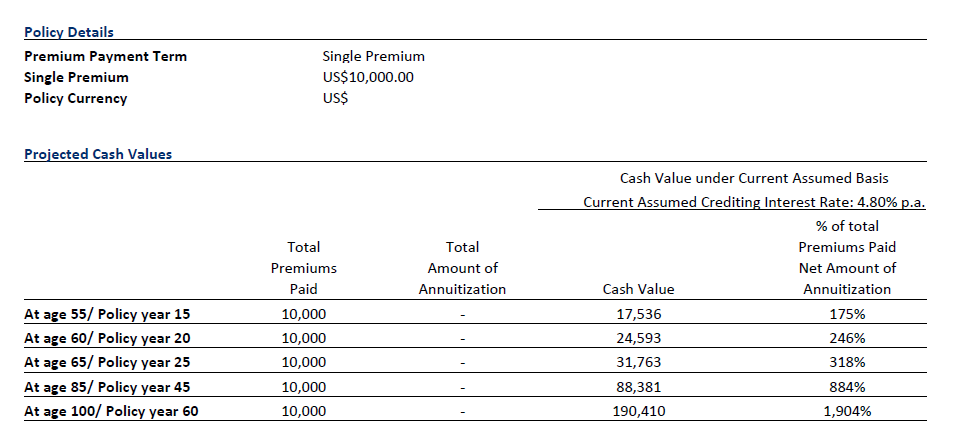This screenshot has width=953, height=438.
Task: Click the cash value cell 17,536
Action: click(638, 314)
